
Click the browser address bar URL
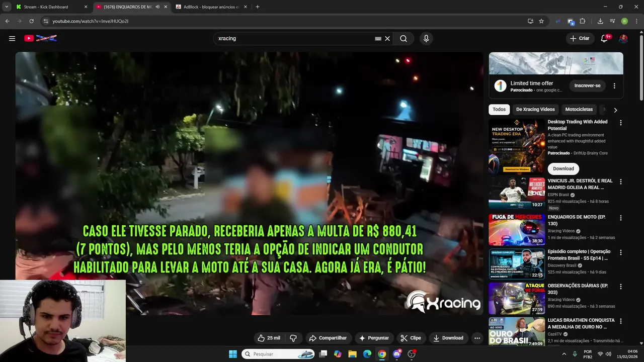[91, 21]
